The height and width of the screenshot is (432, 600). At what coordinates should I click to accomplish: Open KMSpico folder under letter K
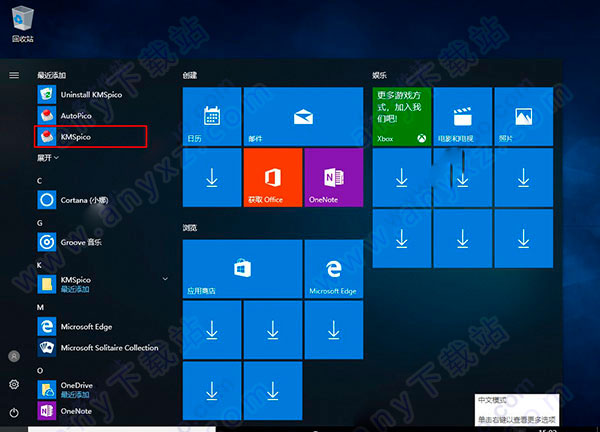[x=91, y=284]
